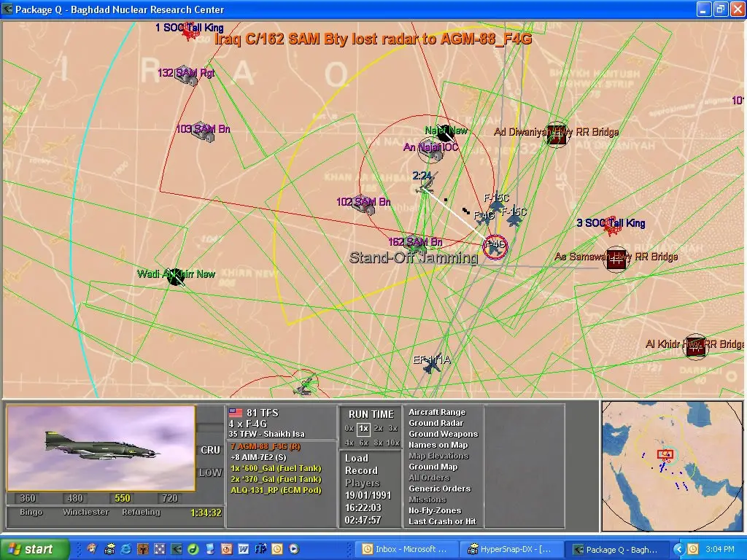Select 720 speed setting
Image resolution: width=747 pixels, height=560 pixels.
(169, 498)
